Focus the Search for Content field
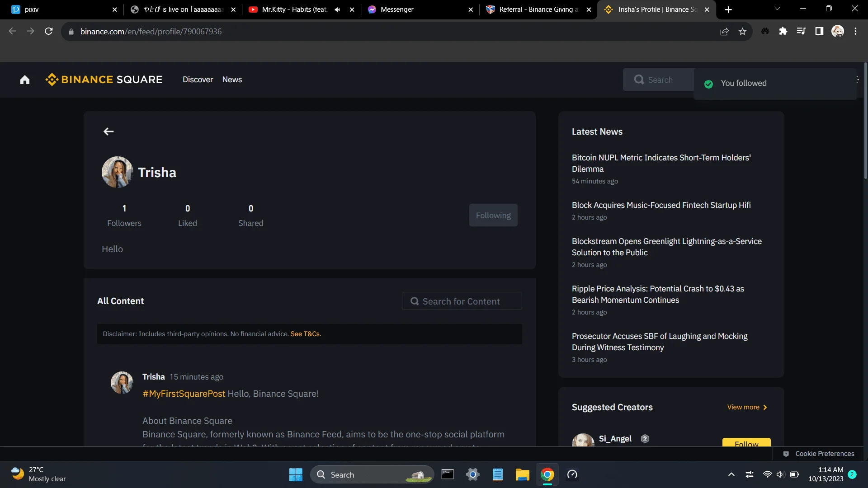 pyautogui.click(x=462, y=301)
